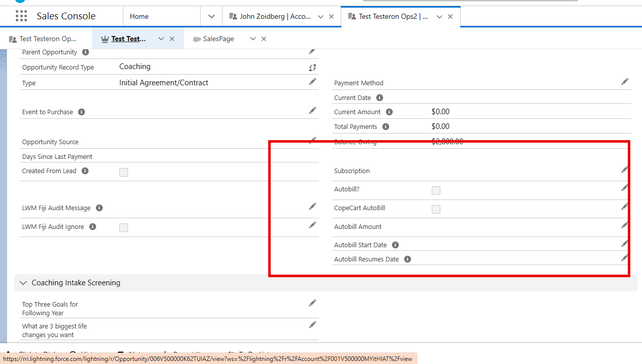Image resolution: width=642 pixels, height=364 pixels.
Task: Edit Autobill Amount using pencil icon
Action: point(625,225)
